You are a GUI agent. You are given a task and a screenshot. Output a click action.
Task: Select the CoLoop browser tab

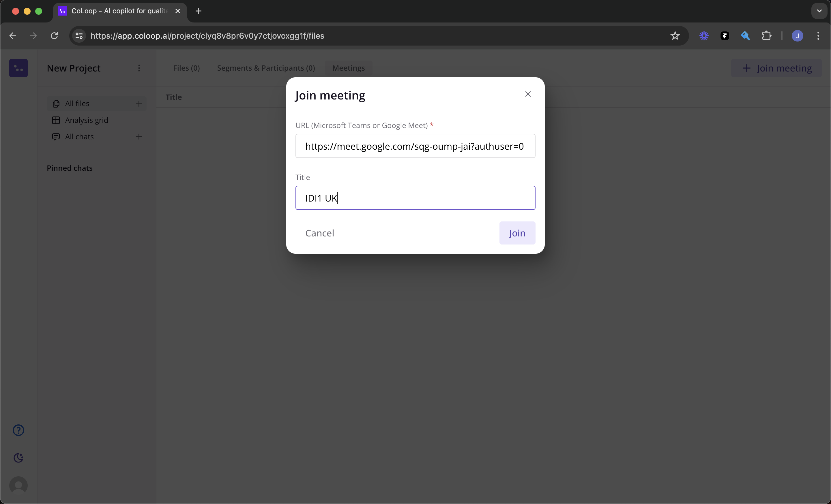(120, 11)
